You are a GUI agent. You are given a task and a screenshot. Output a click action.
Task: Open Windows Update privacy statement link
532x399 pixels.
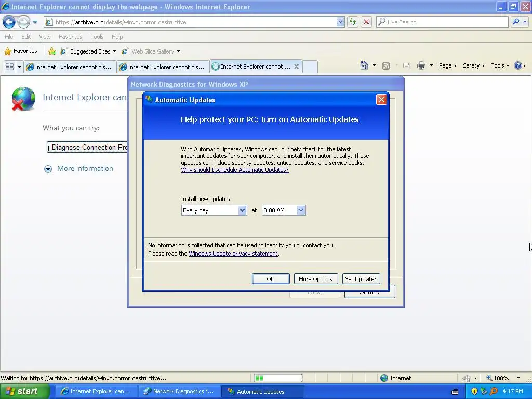[x=233, y=254]
